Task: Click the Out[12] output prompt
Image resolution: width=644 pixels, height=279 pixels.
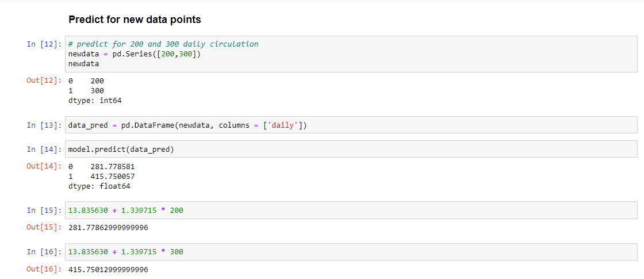Action: [44, 81]
